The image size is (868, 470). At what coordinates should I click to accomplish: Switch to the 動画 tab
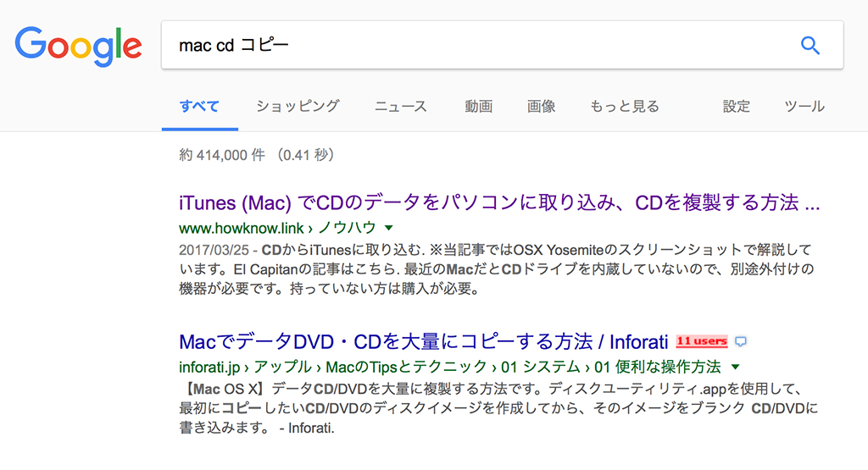(478, 106)
